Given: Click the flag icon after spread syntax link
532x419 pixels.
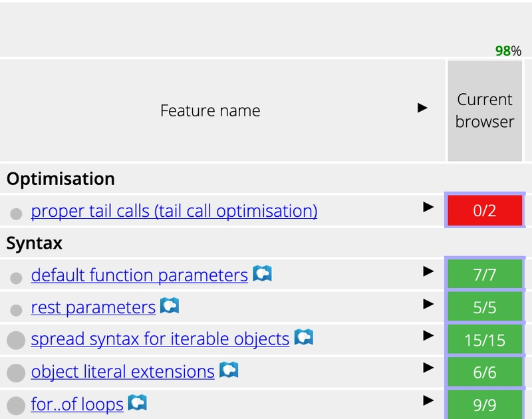Looking at the screenshot, I should 304,338.
